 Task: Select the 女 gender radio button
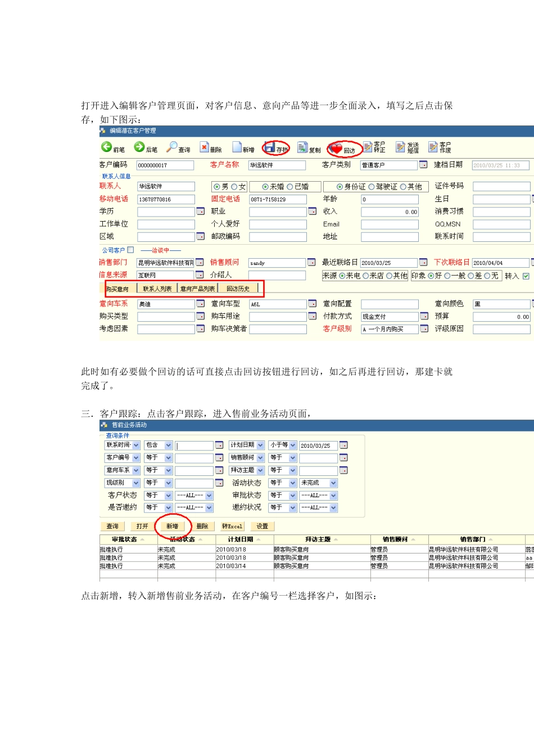point(234,187)
